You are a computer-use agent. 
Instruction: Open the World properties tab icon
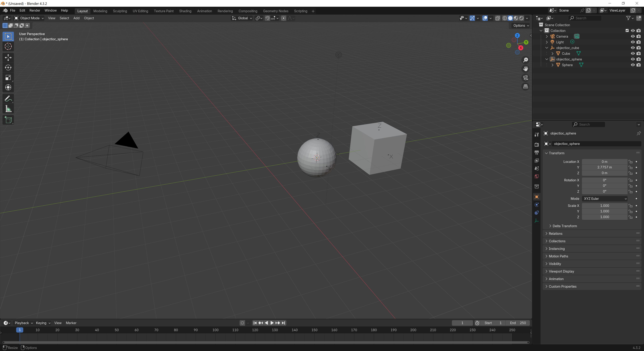click(536, 177)
